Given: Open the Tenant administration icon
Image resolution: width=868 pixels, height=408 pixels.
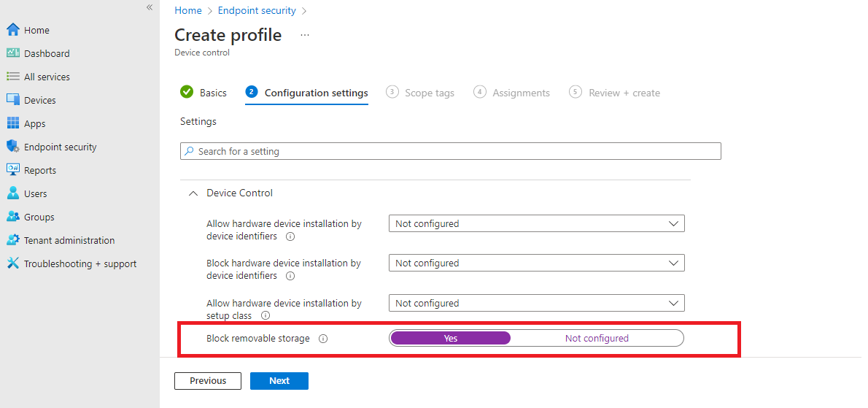Looking at the screenshot, I should tap(13, 240).
